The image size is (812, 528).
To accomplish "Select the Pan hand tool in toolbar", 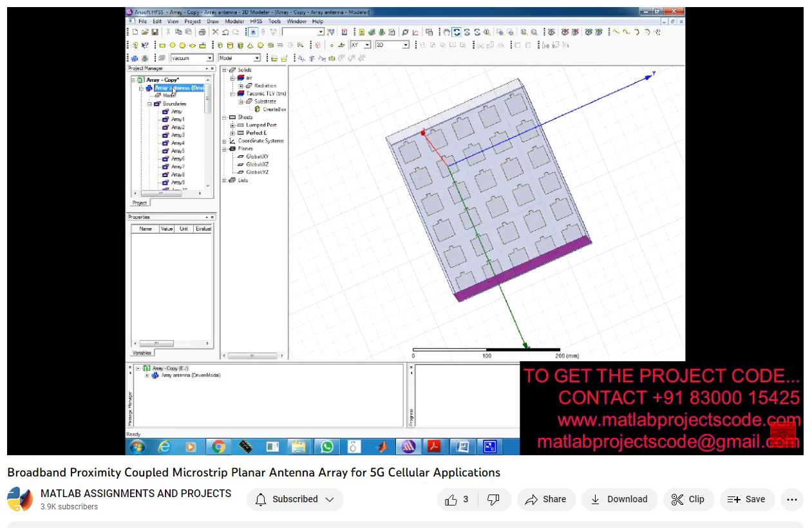I will [446, 32].
